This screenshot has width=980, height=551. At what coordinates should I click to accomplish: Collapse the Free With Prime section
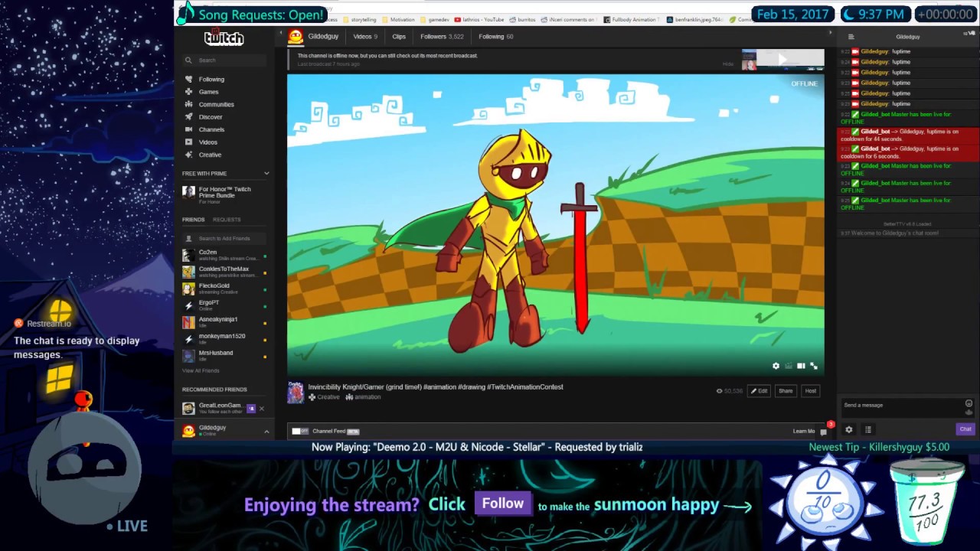[266, 174]
